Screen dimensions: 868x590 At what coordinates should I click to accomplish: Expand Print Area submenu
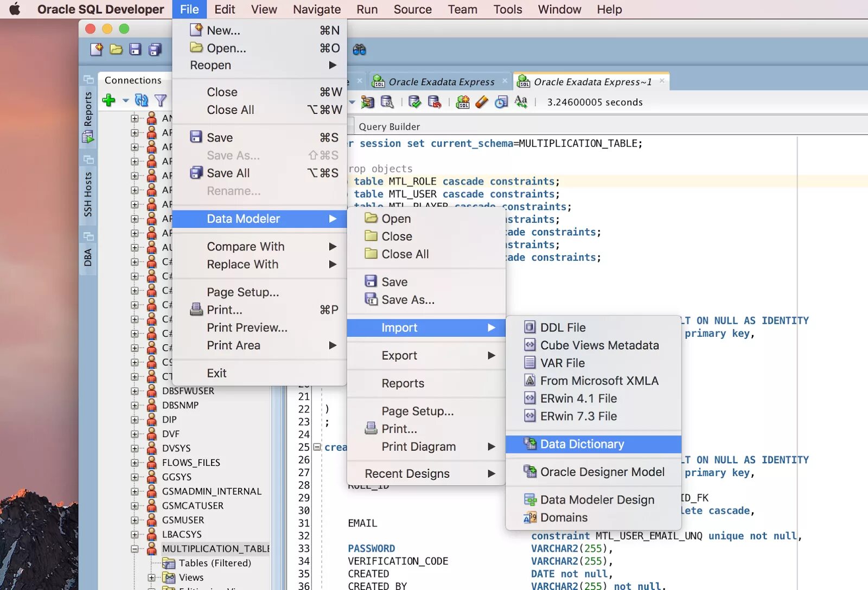(259, 345)
